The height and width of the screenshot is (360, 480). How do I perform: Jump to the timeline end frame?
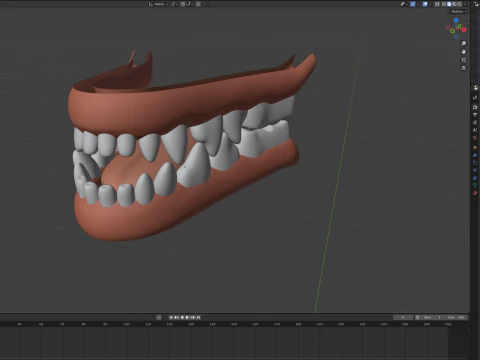pyautogui.click(x=198, y=317)
